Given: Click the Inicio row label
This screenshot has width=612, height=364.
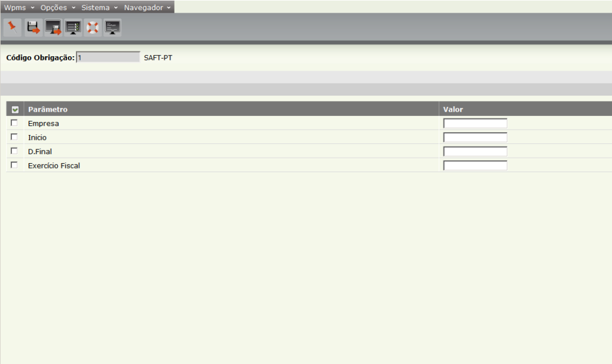Looking at the screenshot, I should (x=37, y=137).
